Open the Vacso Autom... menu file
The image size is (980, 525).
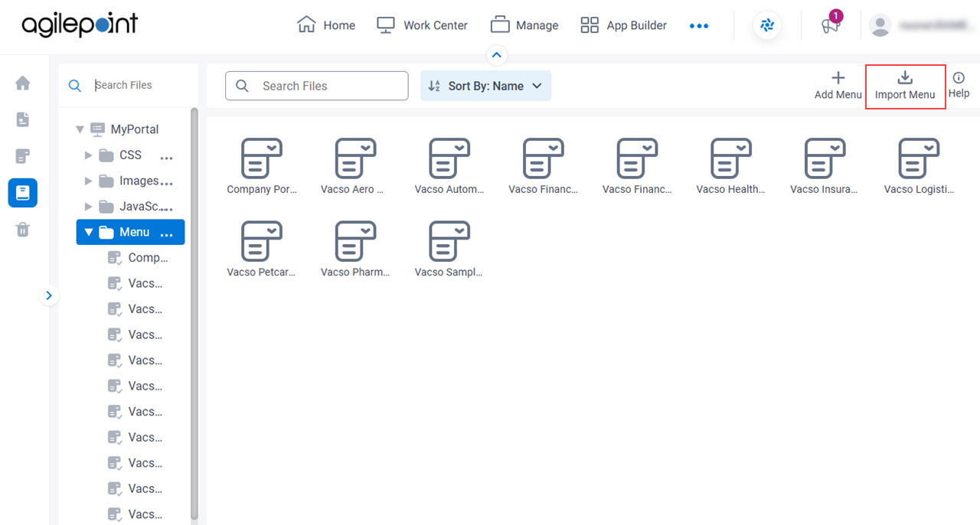pyautogui.click(x=449, y=167)
